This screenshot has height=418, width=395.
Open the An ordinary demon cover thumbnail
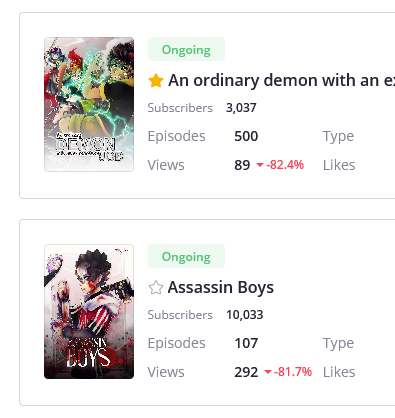pyautogui.click(x=89, y=104)
